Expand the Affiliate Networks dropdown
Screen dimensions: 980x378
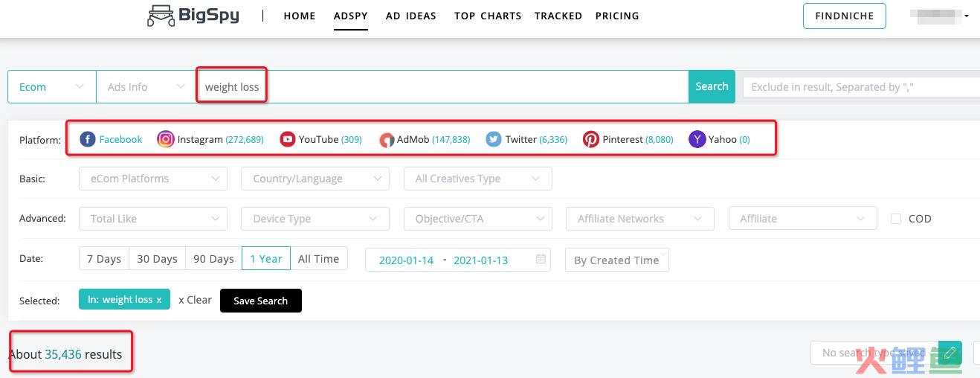(x=640, y=219)
